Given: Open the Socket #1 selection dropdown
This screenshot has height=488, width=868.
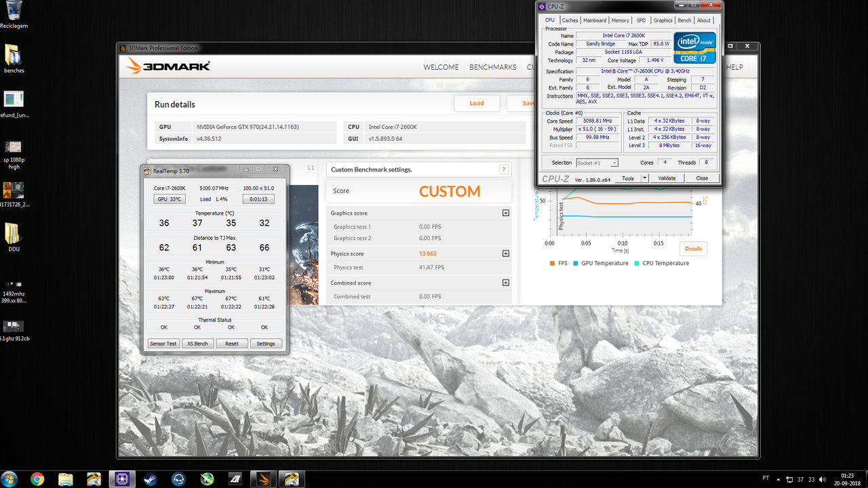Looking at the screenshot, I should coord(597,163).
